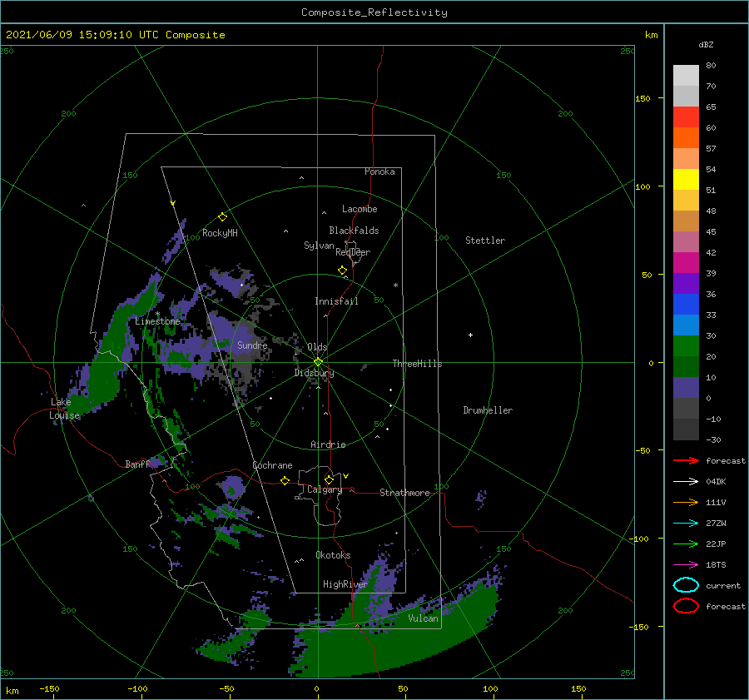Image resolution: width=749 pixels, height=700 pixels.
Task: Click the dBZ legend heading
Action: (706, 44)
